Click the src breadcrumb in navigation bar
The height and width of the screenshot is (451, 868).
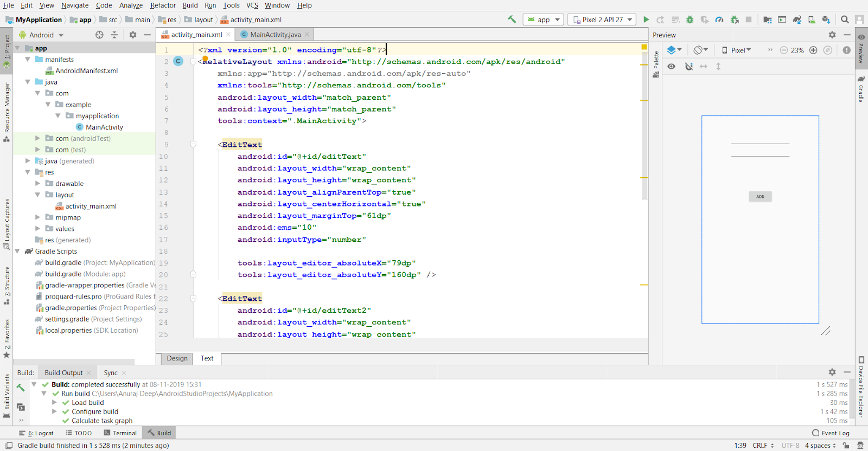coord(108,20)
